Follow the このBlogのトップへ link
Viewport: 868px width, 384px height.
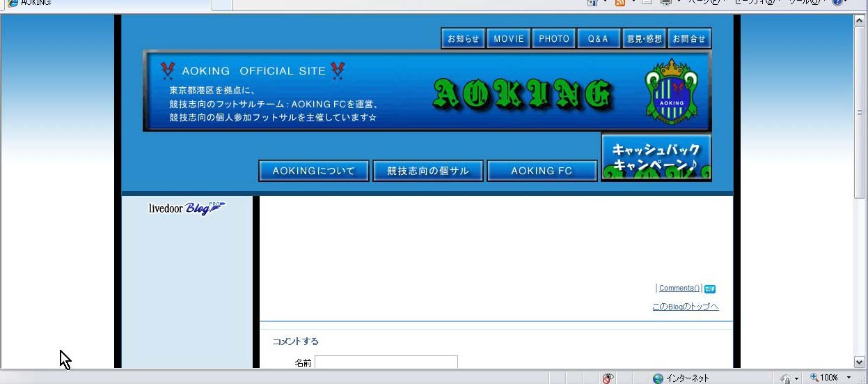tap(685, 307)
